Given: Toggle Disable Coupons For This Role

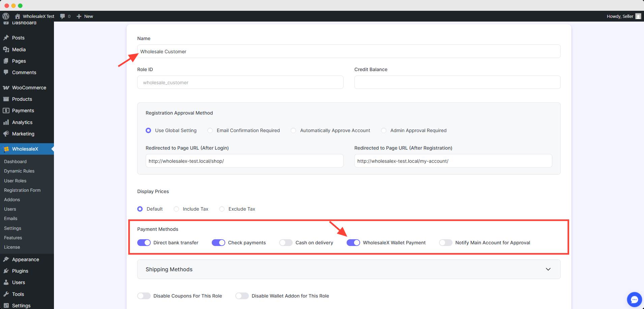Looking at the screenshot, I should [144, 296].
